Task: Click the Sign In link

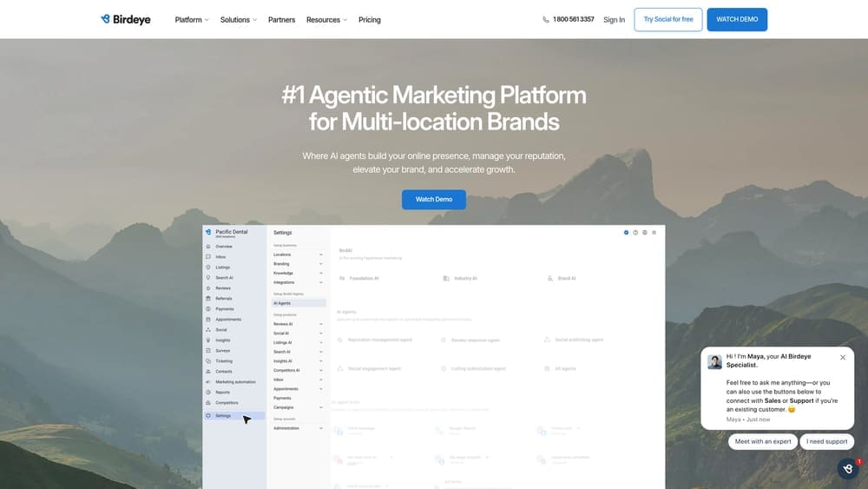Action: point(614,19)
